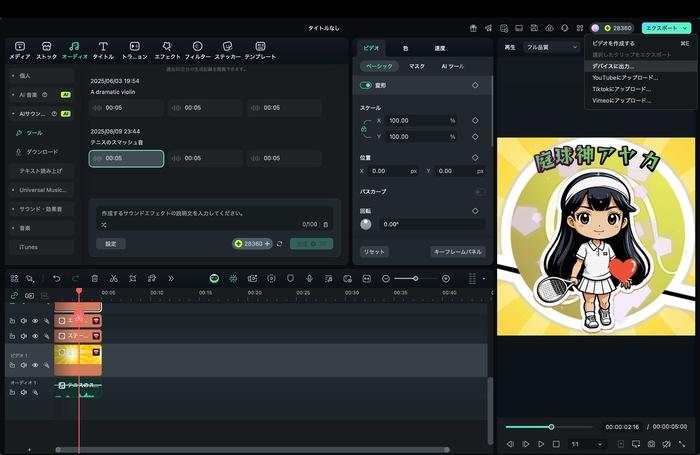The image size is (700, 455).
Task: Toggle the scale aspect ratio lock
Action: pyautogui.click(x=364, y=129)
